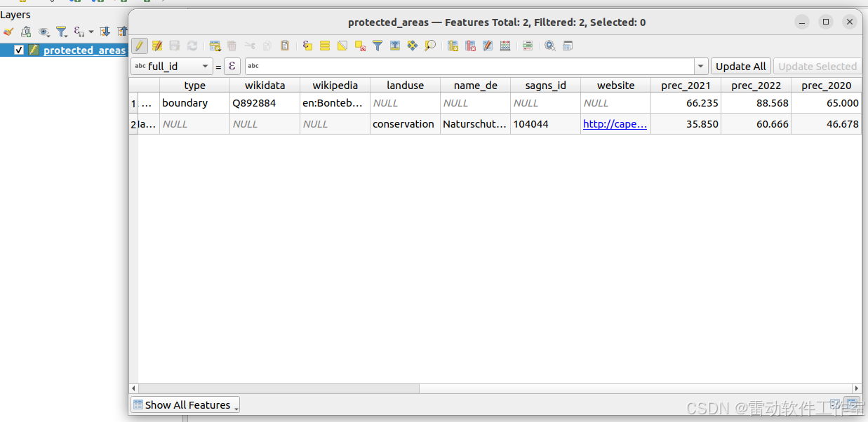Delete field icon in toolbar
Viewport: 868px width, 422px height.
(470, 46)
